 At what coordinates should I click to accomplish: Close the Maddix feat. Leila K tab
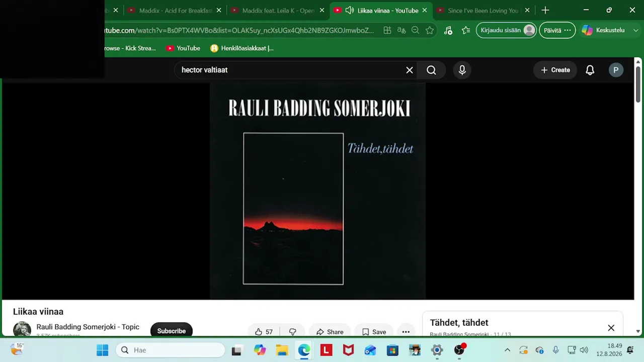click(322, 11)
